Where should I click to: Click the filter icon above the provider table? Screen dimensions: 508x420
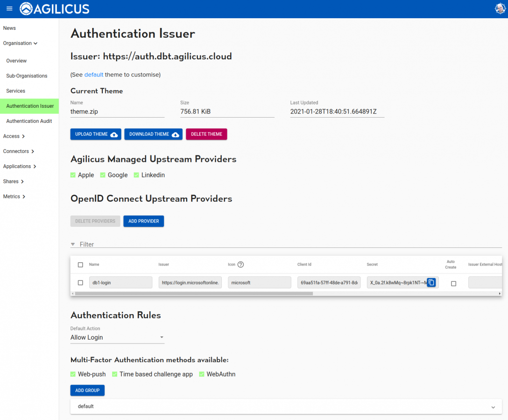(73, 244)
